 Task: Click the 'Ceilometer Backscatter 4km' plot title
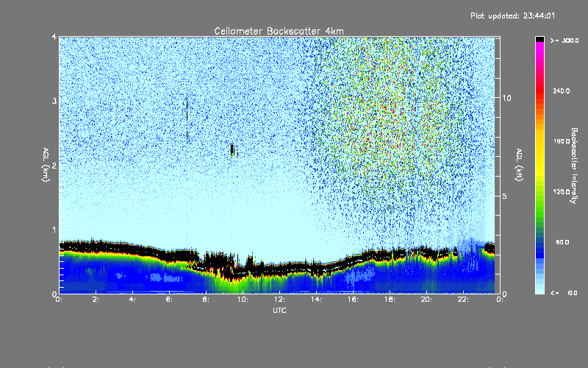click(279, 31)
